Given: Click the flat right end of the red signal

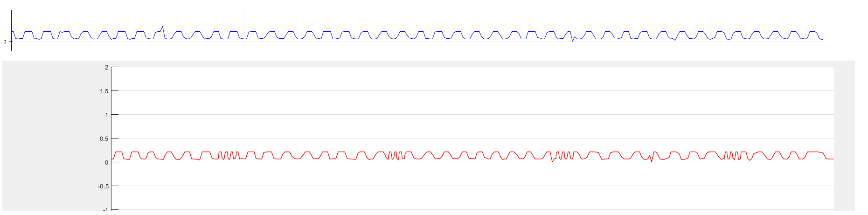Looking at the screenshot, I should (829, 159).
